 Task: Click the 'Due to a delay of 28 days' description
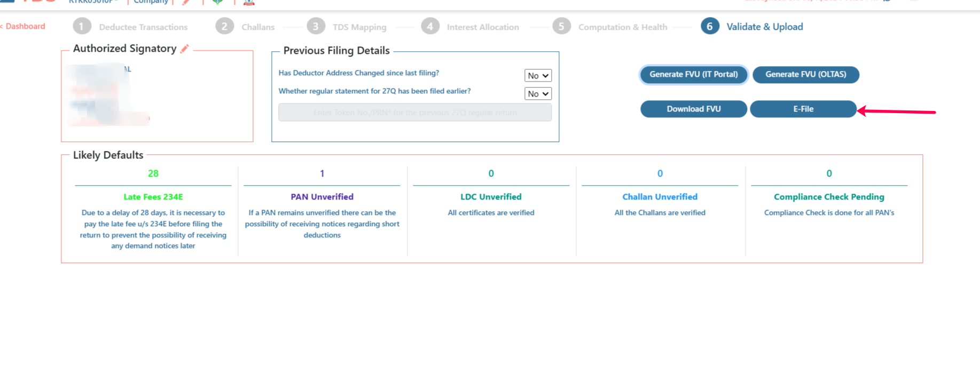pos(153,229)
